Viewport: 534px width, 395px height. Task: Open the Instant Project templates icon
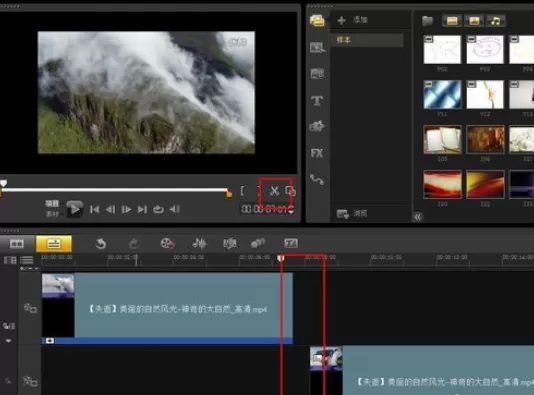pyautogui.click(x=317, y=47)
